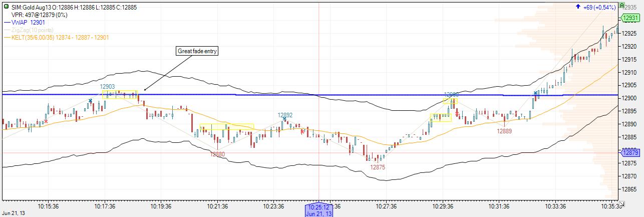
Task: Click the 10:31:36 time axis label
Action: pos(499,206)
